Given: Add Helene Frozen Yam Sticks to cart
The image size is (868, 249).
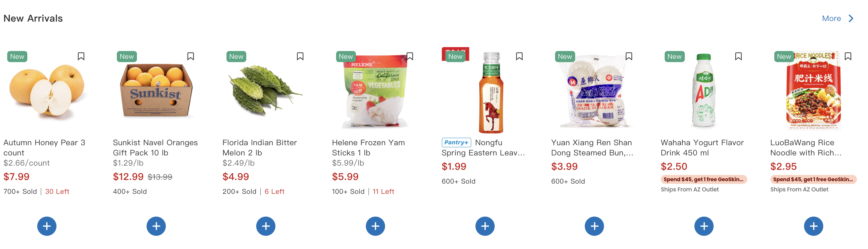Looking at the screenshot, I should point(375,226).
